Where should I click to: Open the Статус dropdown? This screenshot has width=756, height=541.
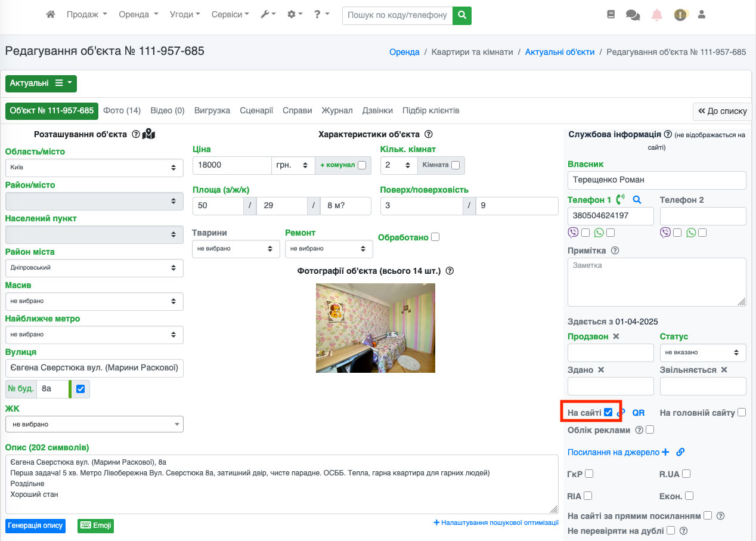702,353
